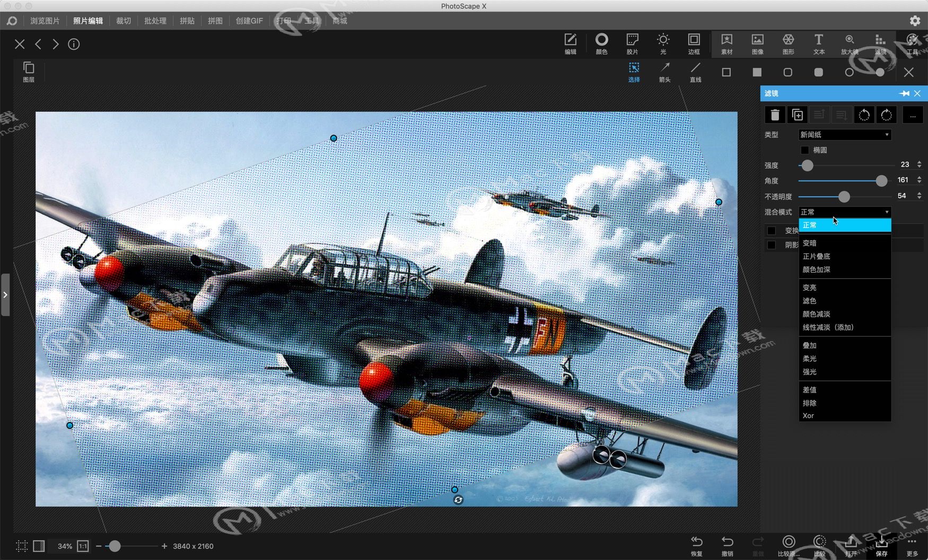The height and width of the screenshot is (560, 928).
Task: Choose 正片叠底 blend mode
Action: point(845,256)
